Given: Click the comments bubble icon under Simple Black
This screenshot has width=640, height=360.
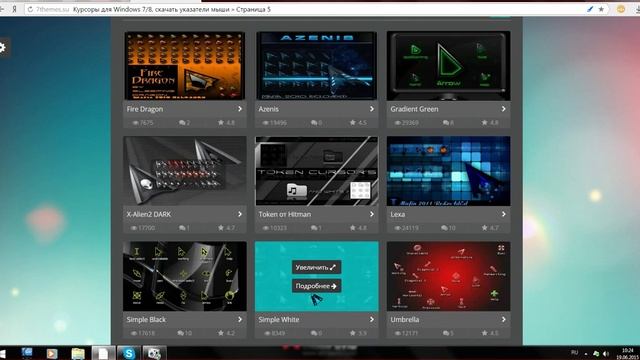Looking at the screenshot, I should [x=181, y=333].
